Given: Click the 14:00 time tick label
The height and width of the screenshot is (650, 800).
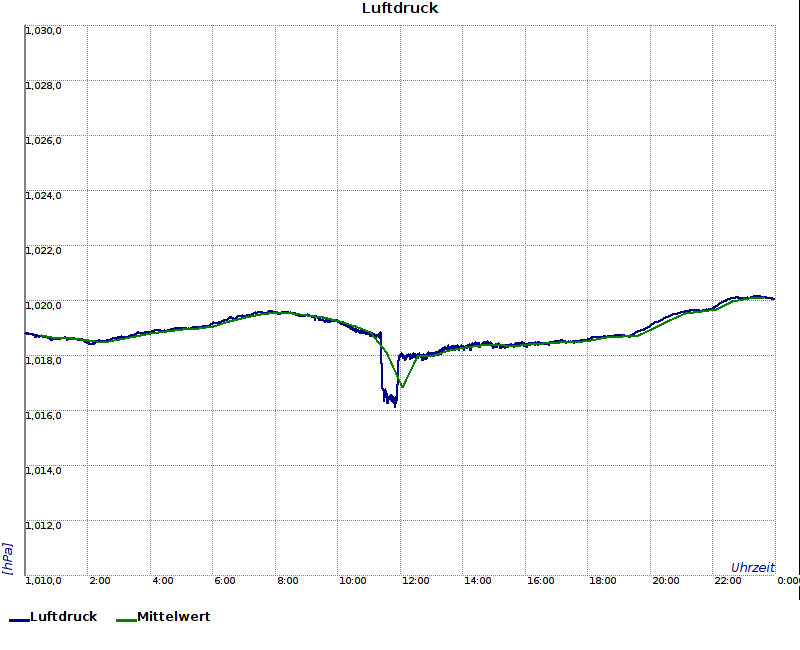Looking at the screenshot, I should (478, 581).
